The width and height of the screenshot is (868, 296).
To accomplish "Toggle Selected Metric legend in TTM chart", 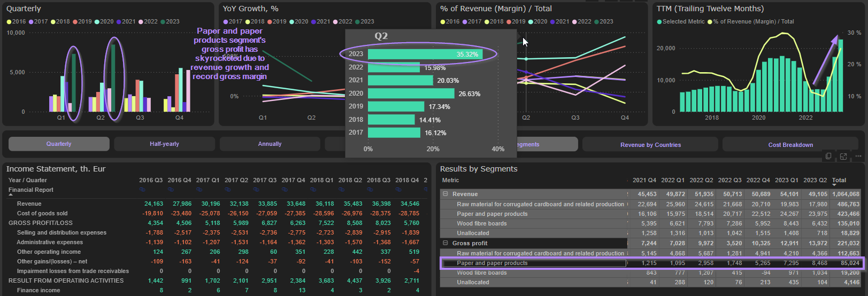I will click(680, 22).
